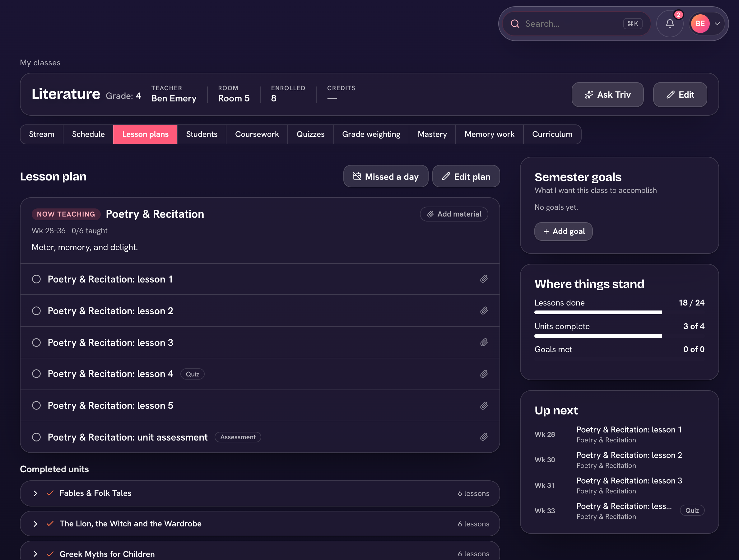Mark Poetry & Recitation lesson 2 done
Image resolution: width=739 pixels, height=560 pixels.
(x=36, y=311)
